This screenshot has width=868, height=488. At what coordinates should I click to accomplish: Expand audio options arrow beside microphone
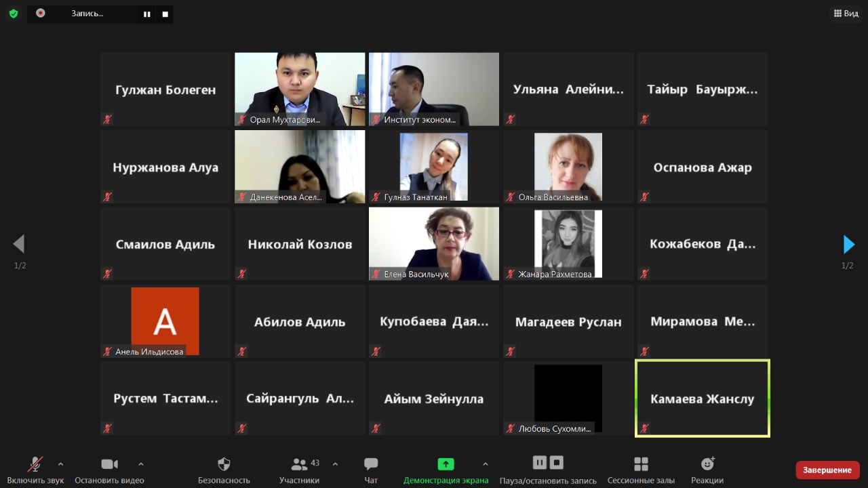[60, 464]
